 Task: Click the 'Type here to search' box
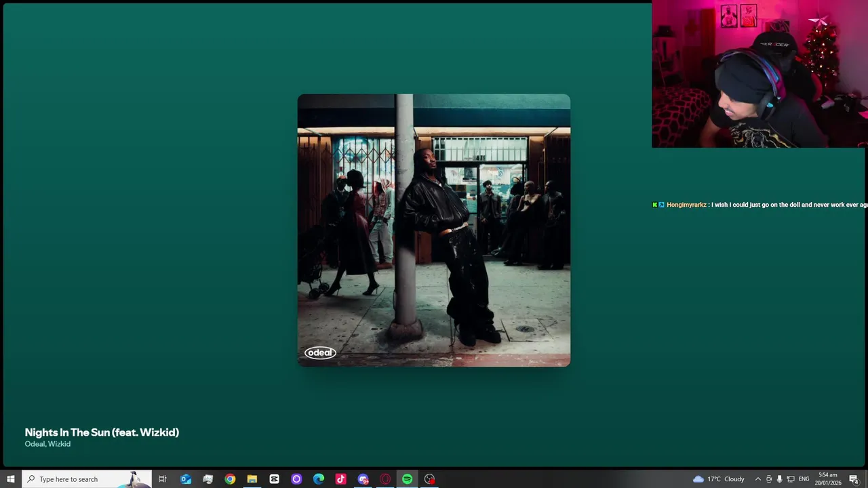[x=86, y=479]
